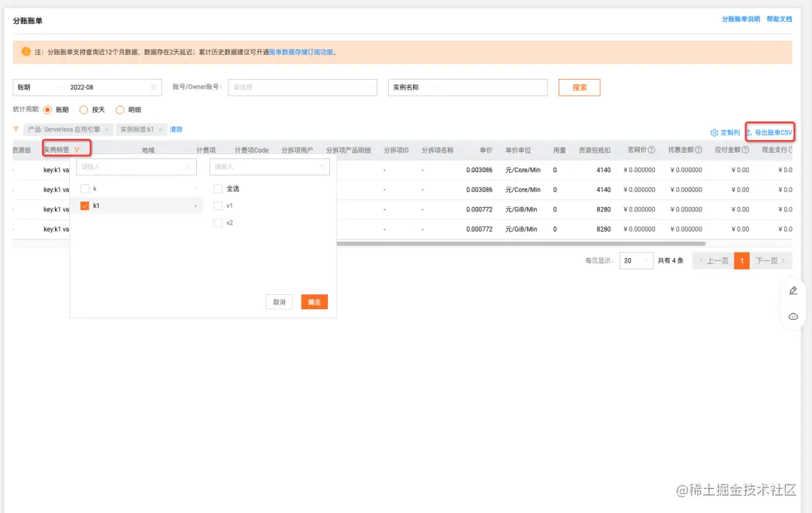The image size is (812, 513).
Task: Click the 用量 column header
Action: [559, 150]
